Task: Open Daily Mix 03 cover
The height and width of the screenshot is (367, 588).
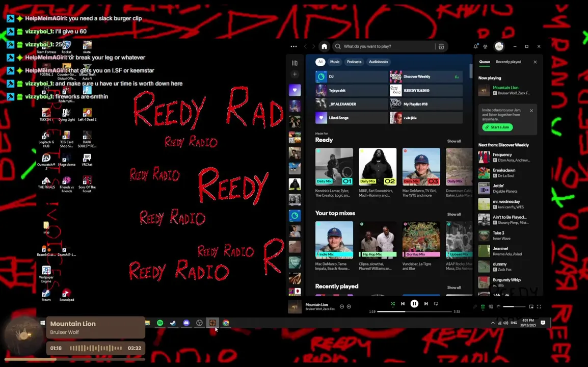Action: pyautogui.click(x=421, y=167)
